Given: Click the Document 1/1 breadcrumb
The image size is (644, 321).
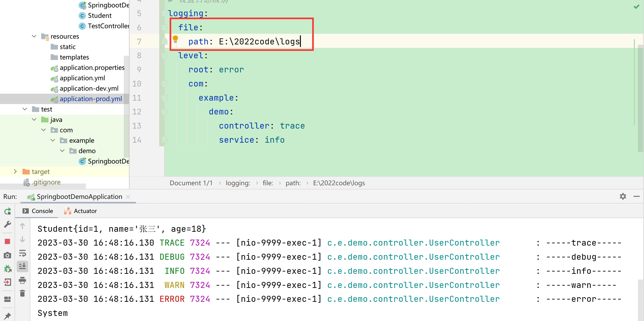Looking at the screenshot, I should point(191,183).
